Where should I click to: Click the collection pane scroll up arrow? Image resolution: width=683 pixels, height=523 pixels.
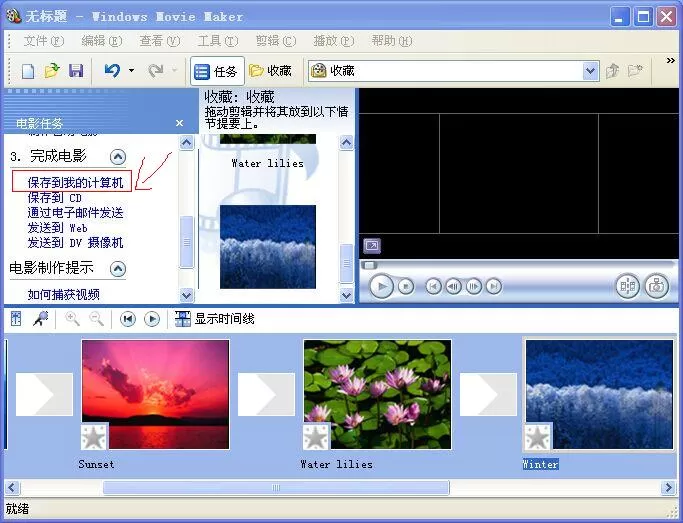346,143
